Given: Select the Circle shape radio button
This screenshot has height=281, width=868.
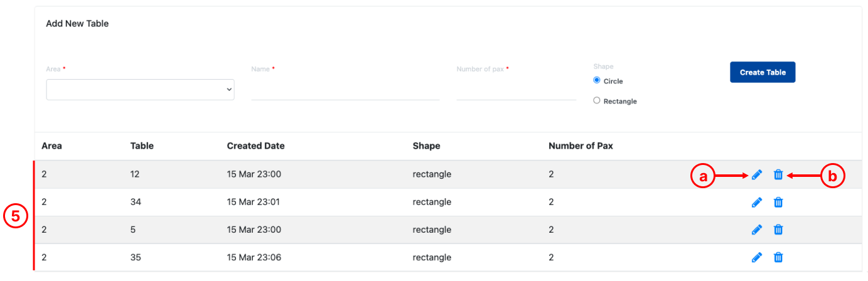Looking at the screenshot, I should (597, 80).
